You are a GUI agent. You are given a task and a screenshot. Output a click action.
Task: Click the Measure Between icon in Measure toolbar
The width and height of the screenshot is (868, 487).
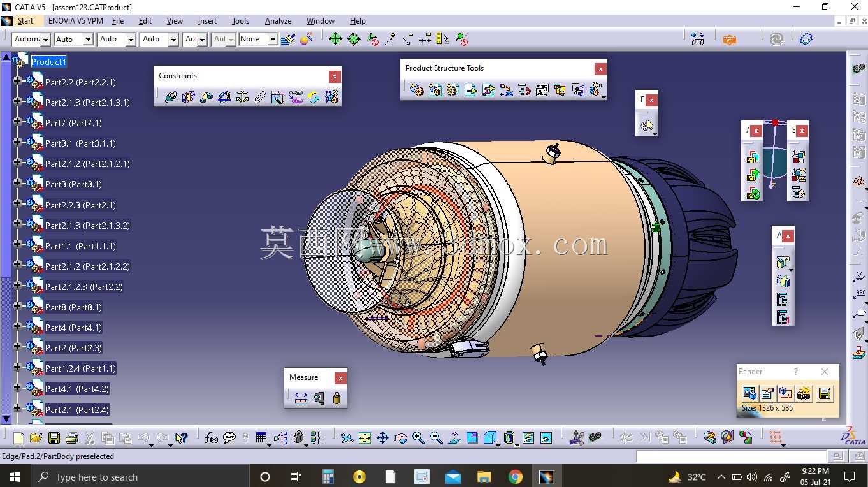coord(301,398)
